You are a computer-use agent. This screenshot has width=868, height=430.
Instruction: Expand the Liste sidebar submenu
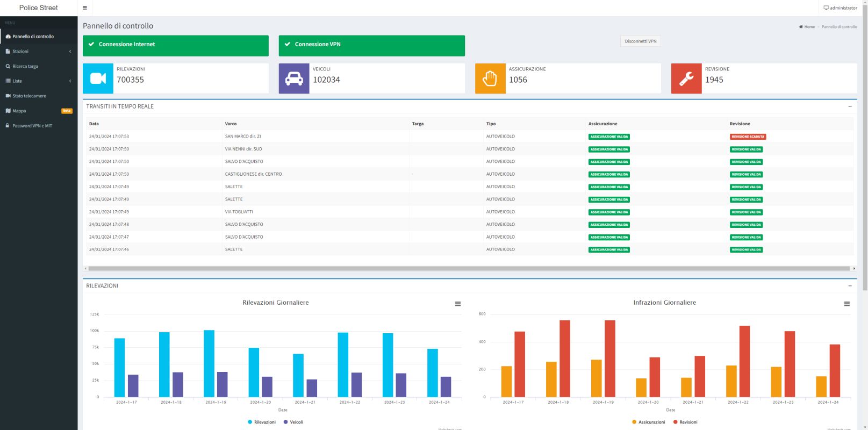click(x=39, y=81)
